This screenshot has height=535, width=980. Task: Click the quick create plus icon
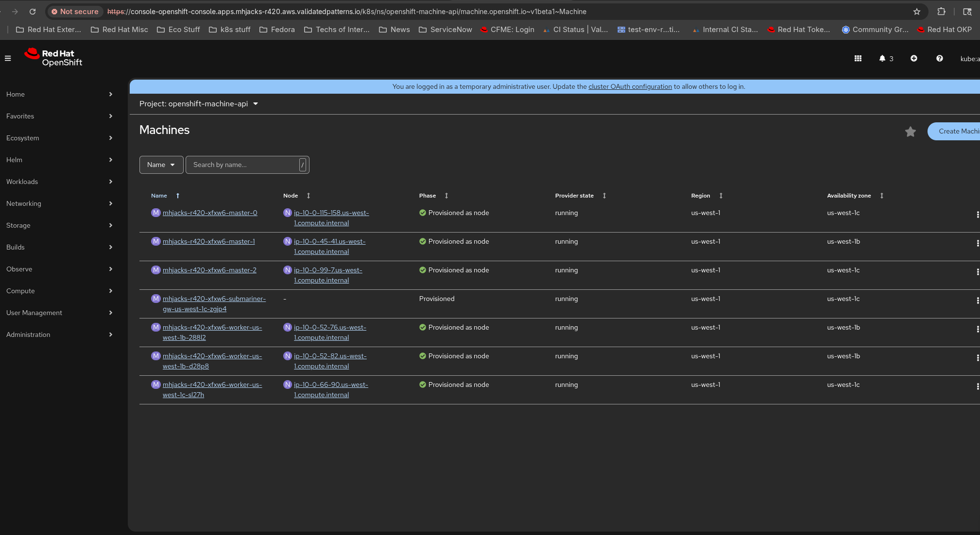[914, 58]
